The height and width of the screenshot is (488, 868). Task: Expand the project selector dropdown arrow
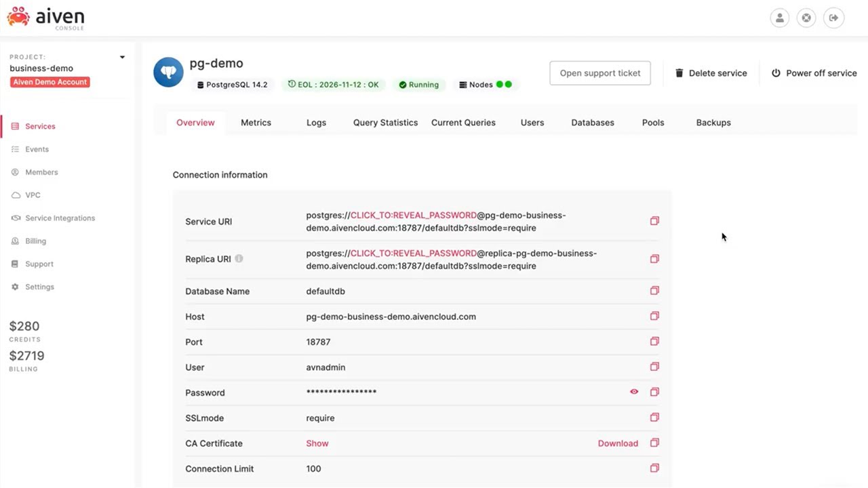(122, 57)
